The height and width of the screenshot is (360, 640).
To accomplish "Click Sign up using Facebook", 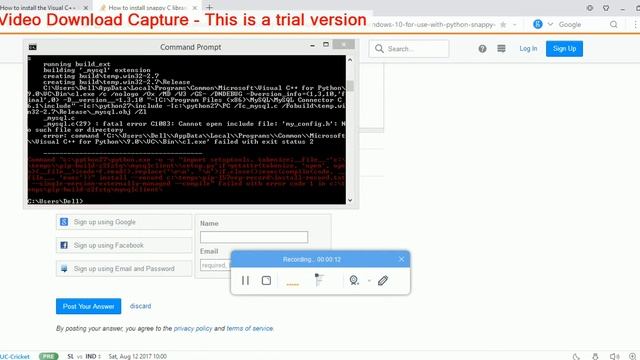I will coord(124,245).
